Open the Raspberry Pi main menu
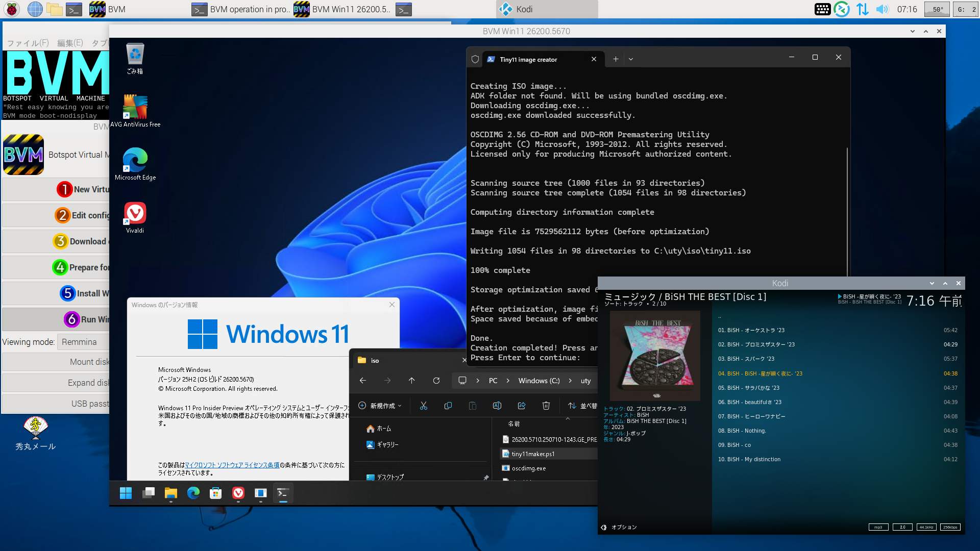This screenshot has height=551, width=980. coord(11,9)
